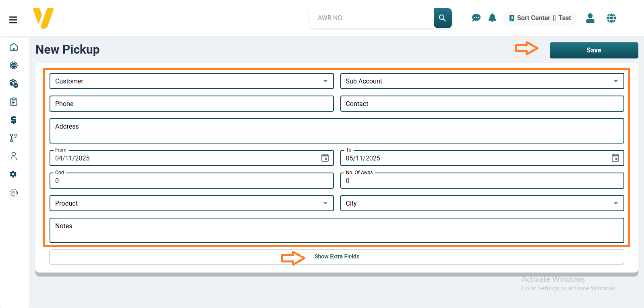Open the 'New' badge sidebar icon
This screenshot has width=644, height=308.
[14, 65]
